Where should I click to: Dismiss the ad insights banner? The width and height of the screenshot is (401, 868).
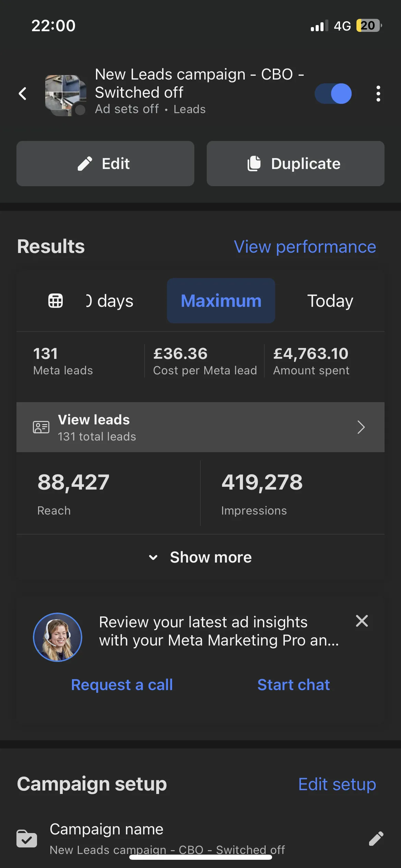click(x=362, y=621)
